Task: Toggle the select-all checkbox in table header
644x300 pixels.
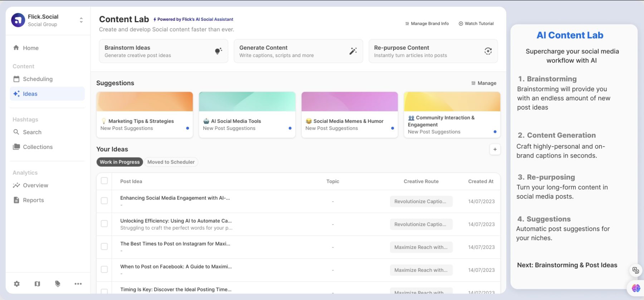Action: click(x=104, y=181)
